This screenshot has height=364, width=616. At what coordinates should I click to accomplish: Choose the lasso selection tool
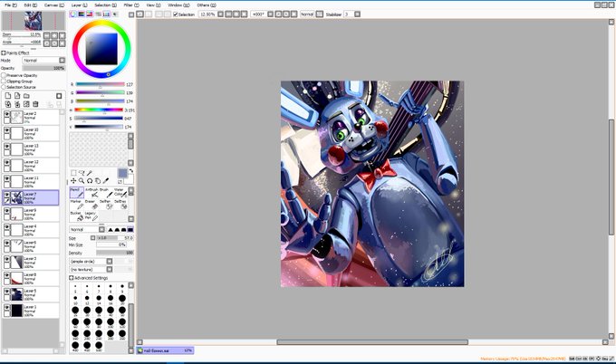pos(82,173)
